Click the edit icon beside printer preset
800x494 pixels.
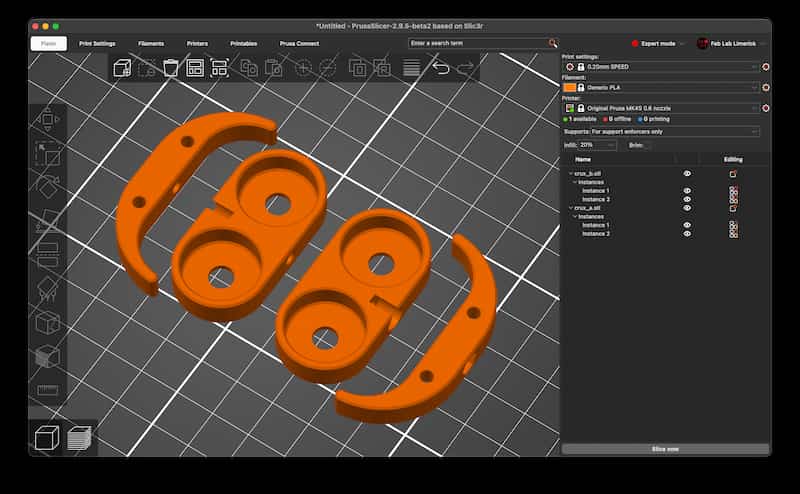pos(765,108)
